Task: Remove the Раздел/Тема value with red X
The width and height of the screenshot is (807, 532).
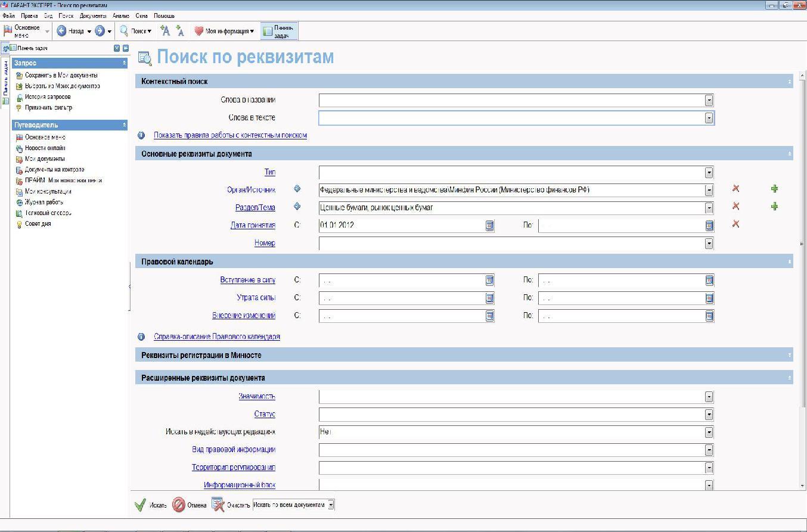Action: point(735,206)
